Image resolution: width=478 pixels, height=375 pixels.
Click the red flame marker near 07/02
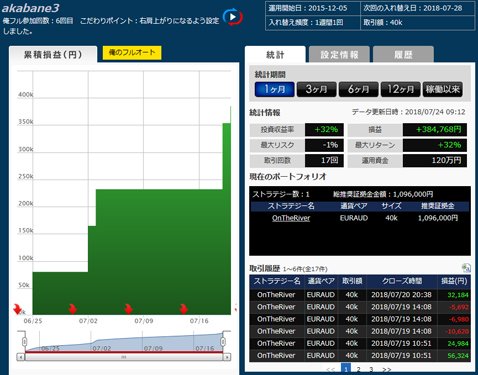[x=72, y=309]
